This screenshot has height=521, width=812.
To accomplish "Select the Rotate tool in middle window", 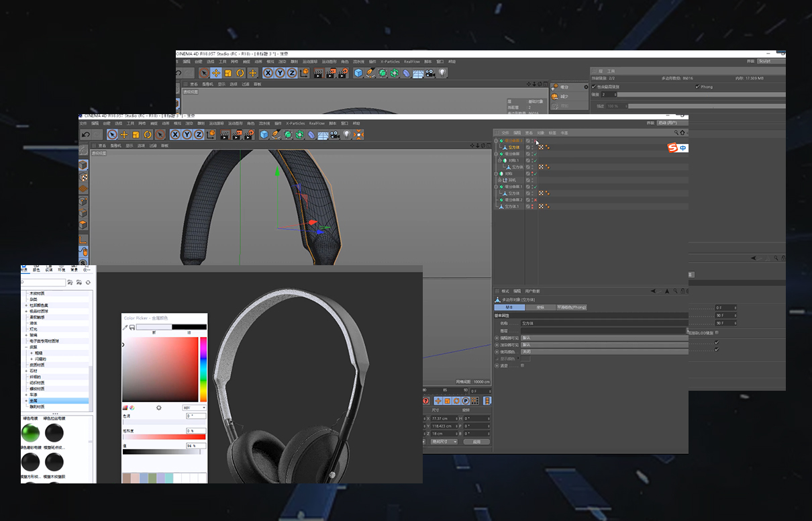I will click(x=148, y=134).
